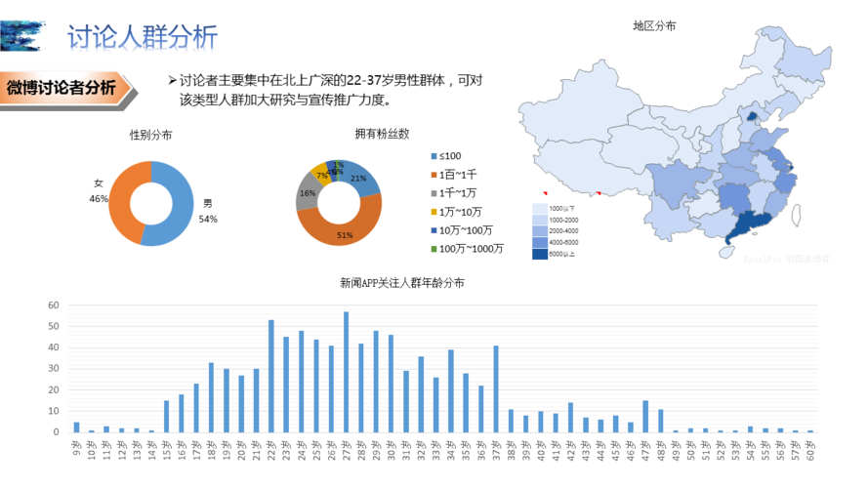Select Hainan island at map bottom
Image resolution: width=868 pixels, height=488 pixels.
(x=726, y=252)
